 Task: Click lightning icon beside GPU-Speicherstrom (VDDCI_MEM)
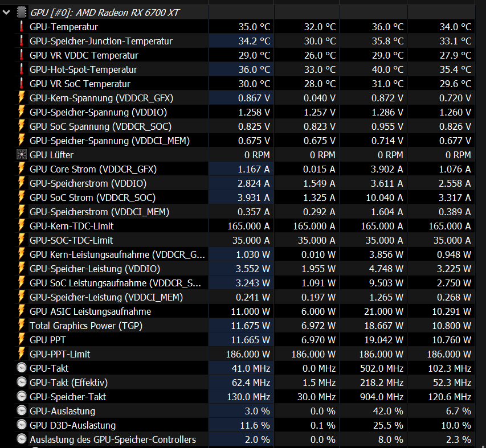[22, 212]
